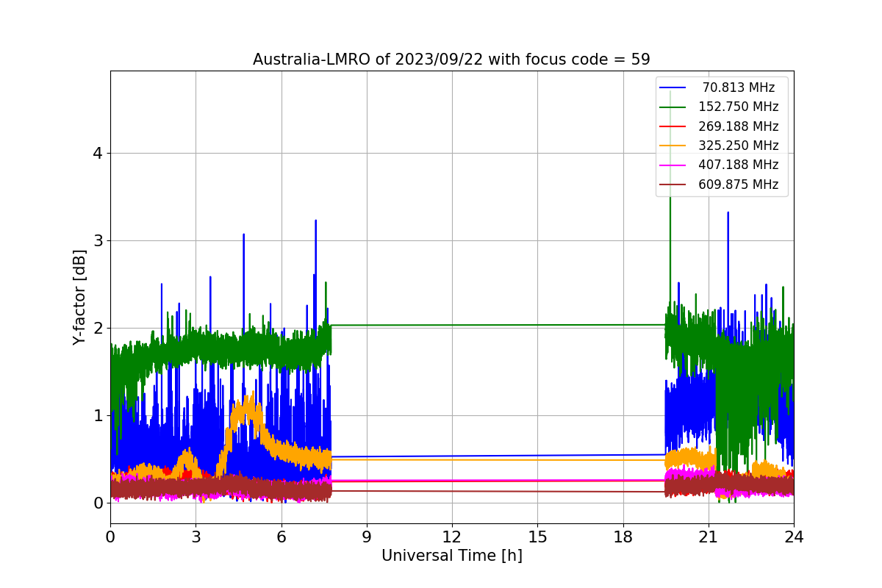
Task: Click x-axis tick label 3
Action: pos(196,537)
